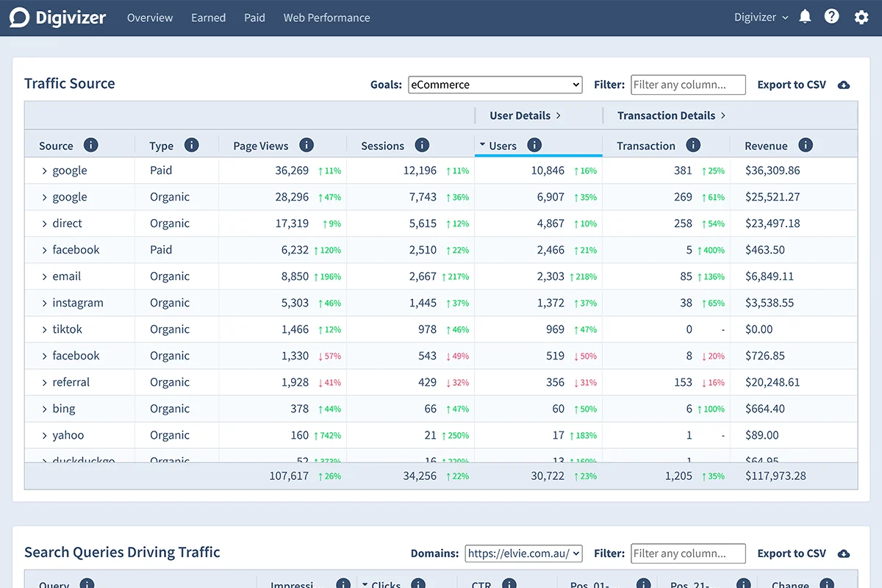
Task: Focus the Search Queries filter field
Action: 688,553
